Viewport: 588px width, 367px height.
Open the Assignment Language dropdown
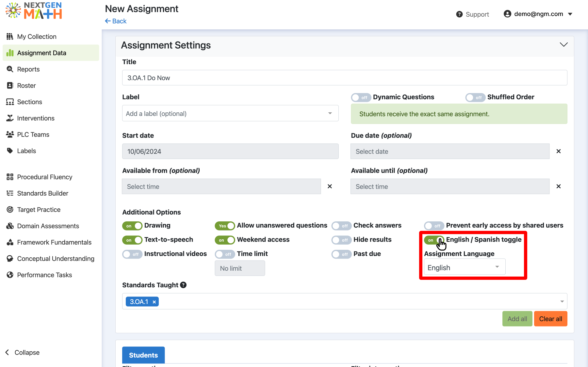(464, 267)
